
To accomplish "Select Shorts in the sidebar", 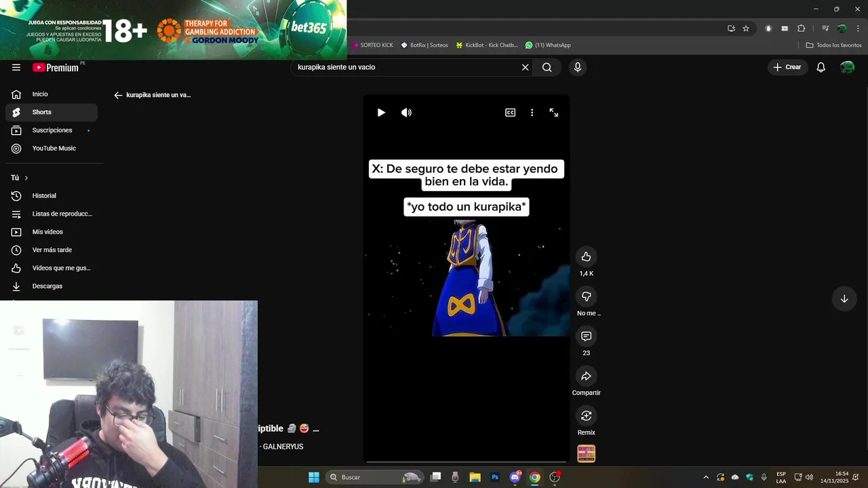I will click(x=52, y=113).
